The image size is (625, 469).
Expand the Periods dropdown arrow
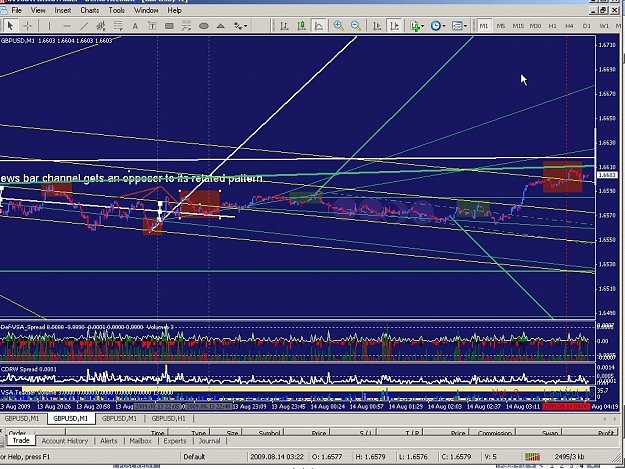point(444,26)
